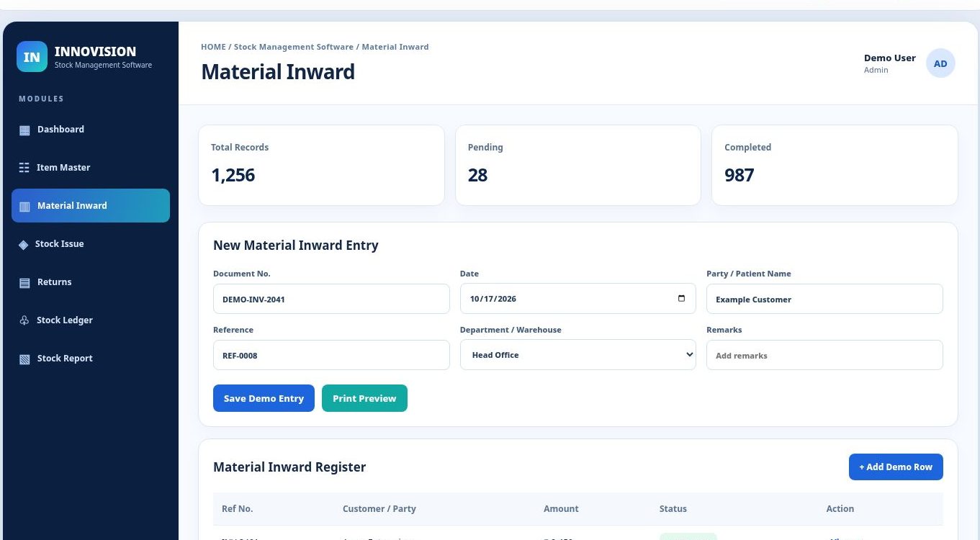
Task: Click the Dashboard grid icon in sidebar
Action: [x=24, y=130]
